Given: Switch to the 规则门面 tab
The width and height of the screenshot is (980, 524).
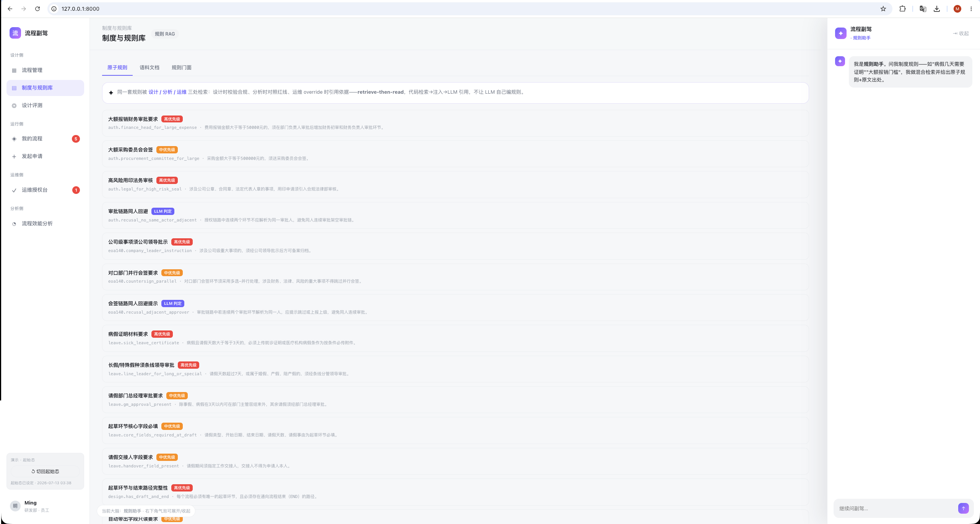Looking at the screenshot, I should 181,68.
